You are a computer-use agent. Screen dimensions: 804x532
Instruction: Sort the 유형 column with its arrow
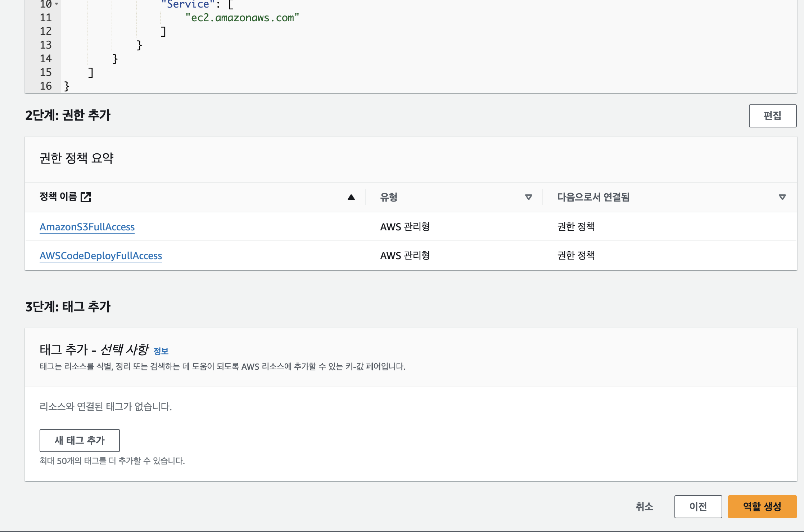point(528,197)
